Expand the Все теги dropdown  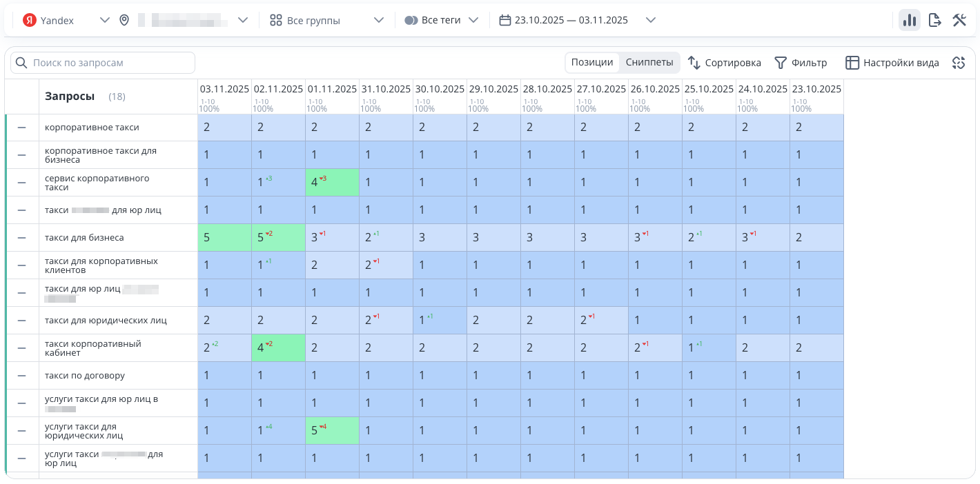pos(473,20)
